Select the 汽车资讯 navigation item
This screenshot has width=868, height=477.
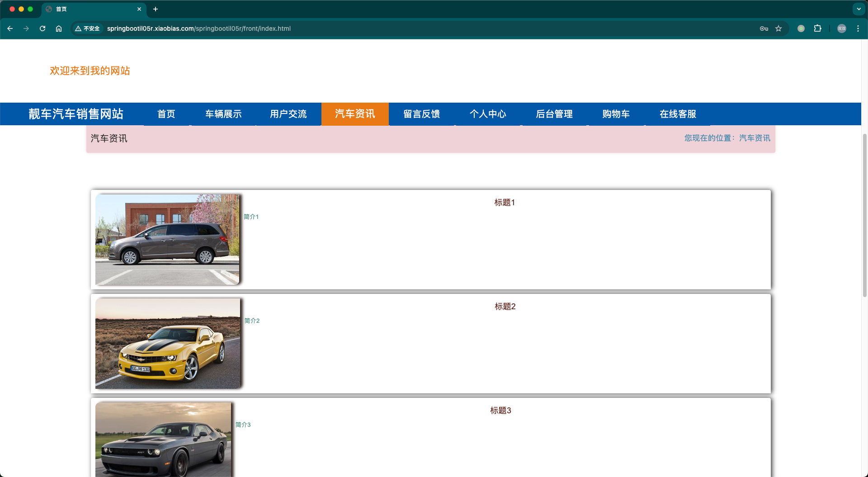(x=355, y=114)
